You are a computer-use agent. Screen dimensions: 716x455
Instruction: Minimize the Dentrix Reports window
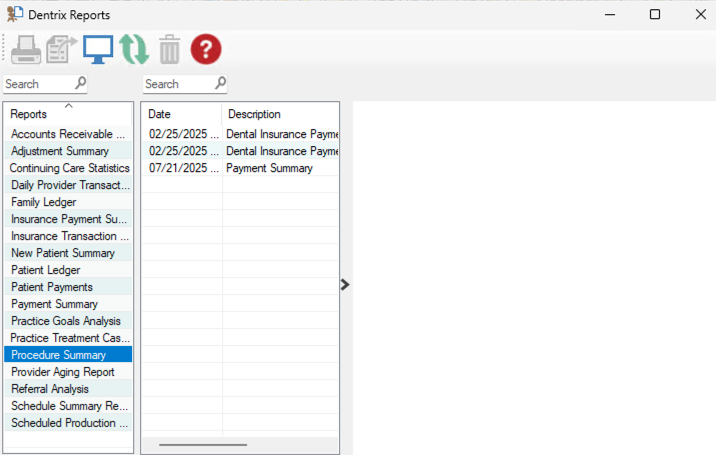click(610, 15)
